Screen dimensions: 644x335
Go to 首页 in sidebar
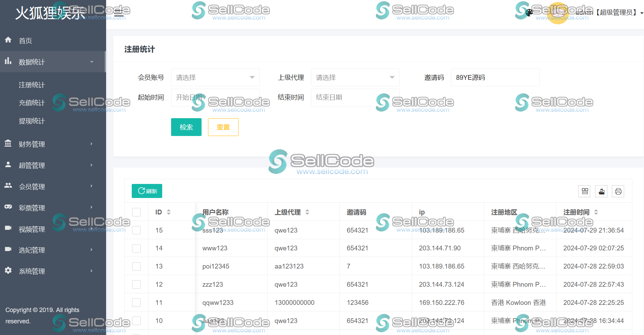click(53, 40)
